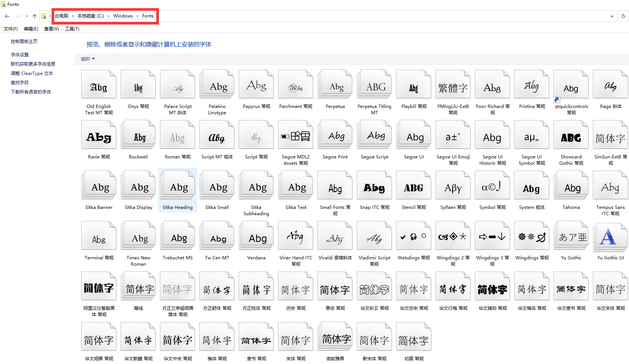The height and width of the screenshot is (364, 629).
Task: Go up one folder level
Action: (x=35, y=16)
